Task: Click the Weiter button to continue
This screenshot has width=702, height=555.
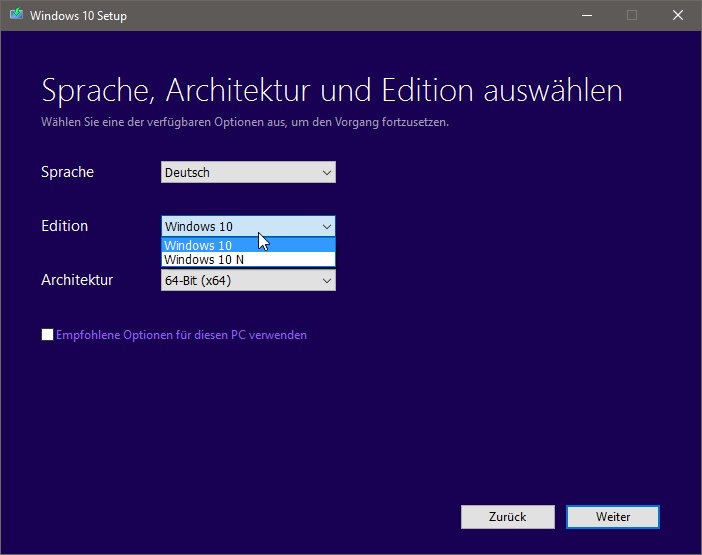Action: click(x=612, y=517)
